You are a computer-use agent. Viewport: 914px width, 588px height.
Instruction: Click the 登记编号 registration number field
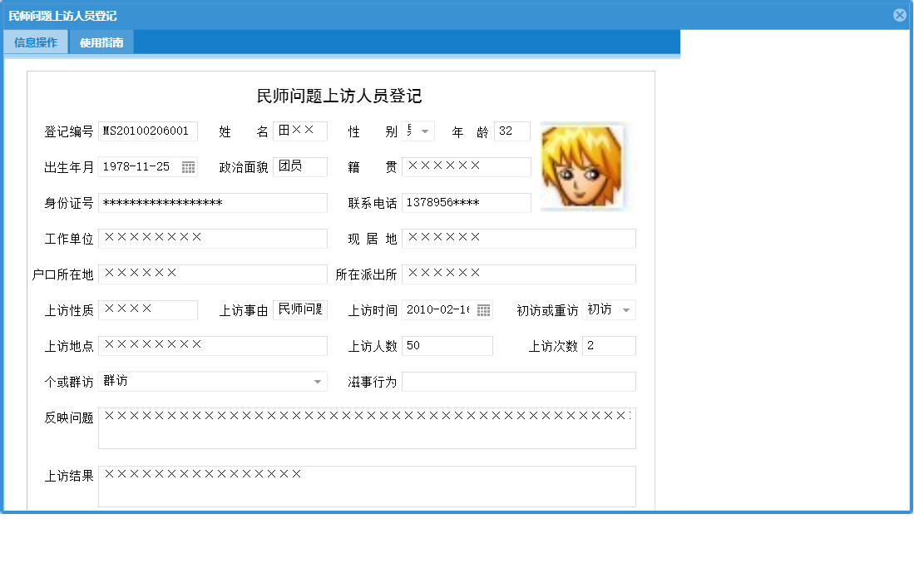tap(147, 131)
